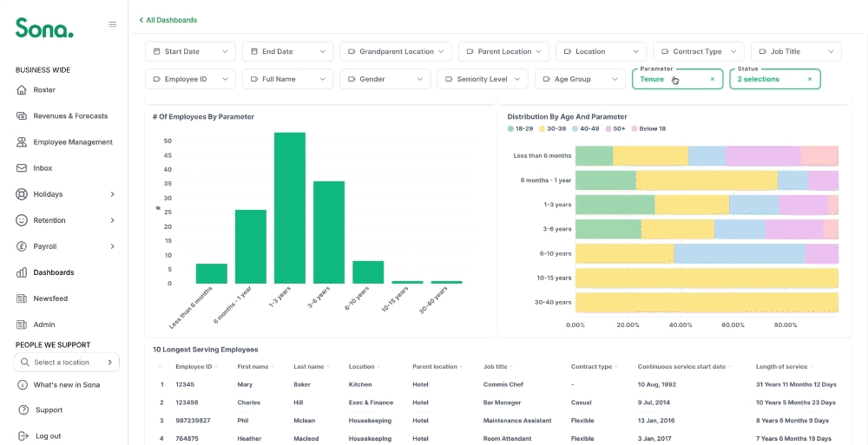The height and width of the screenshot is (445, 868).
Task: Toggle the 18-29 legend item
Action: tap(521, 128)
